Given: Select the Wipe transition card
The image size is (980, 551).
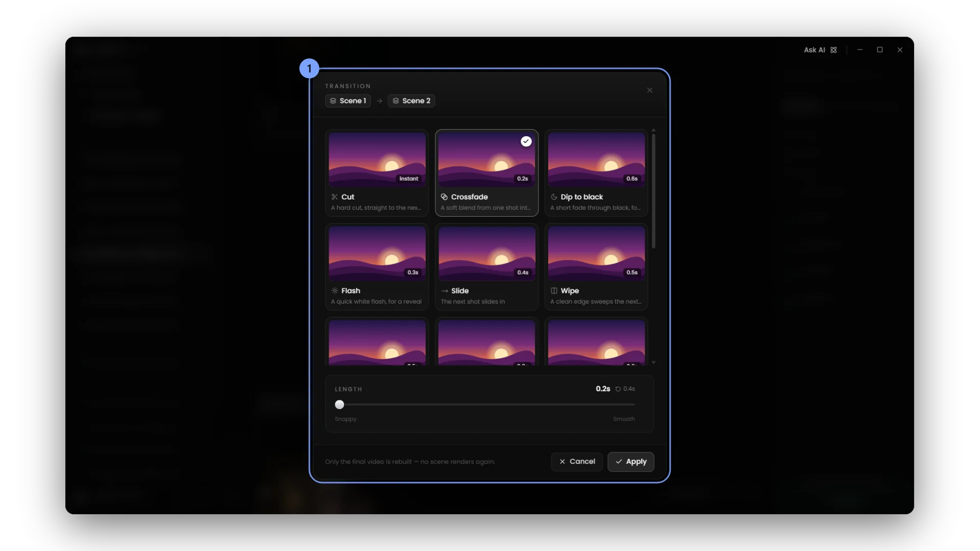Looking at the screenshot, I should [596, 266].
